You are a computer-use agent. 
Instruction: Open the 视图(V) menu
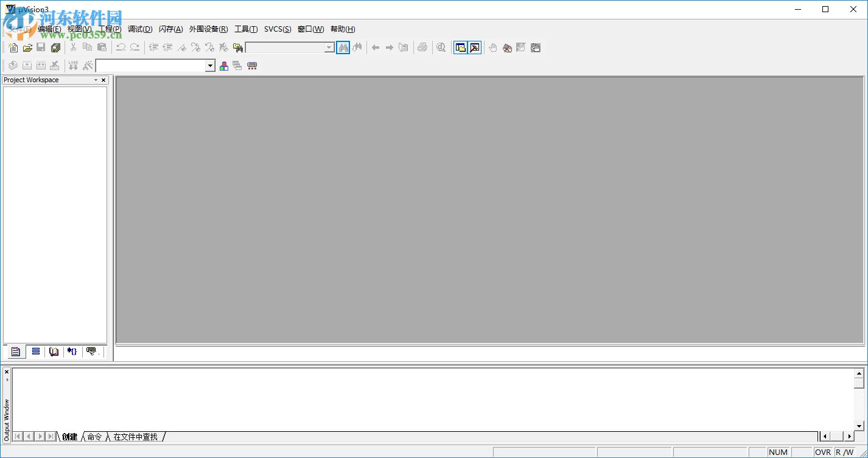[79, 29]
